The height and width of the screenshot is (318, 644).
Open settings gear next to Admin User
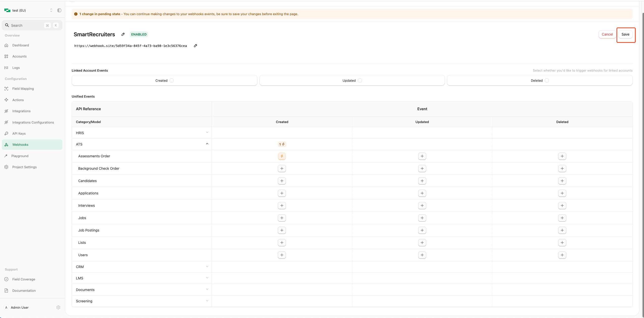pyautogui.click(x=58, y=307)
